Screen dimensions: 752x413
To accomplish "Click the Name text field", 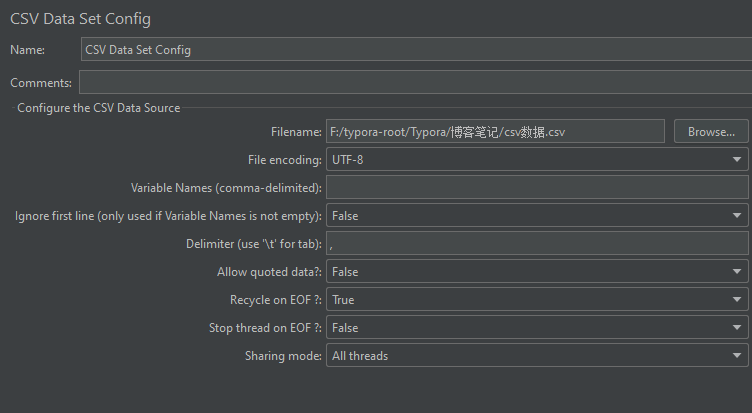I will (415, 49).
